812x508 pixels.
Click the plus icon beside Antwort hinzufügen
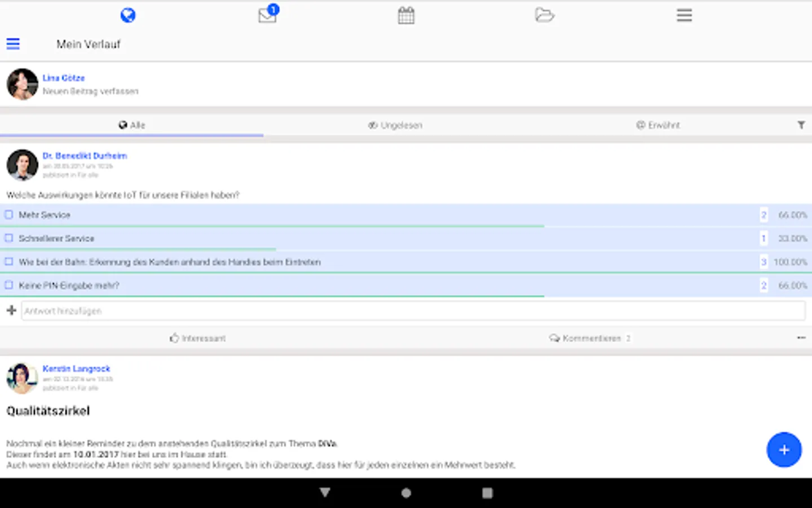click(x=11, y=310)
